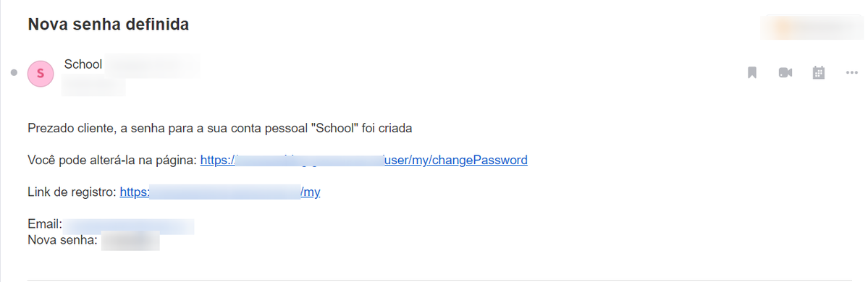The height and width of the screenshot is (282, 868).
Task: Bookmark this email with the flag icon
Action: pos(751,72)
